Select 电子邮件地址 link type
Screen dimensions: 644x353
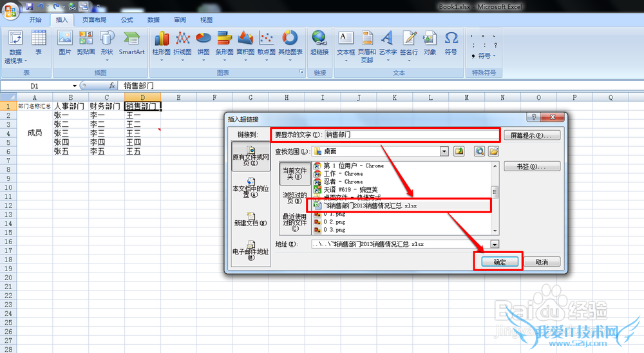(x=251, y=251)
